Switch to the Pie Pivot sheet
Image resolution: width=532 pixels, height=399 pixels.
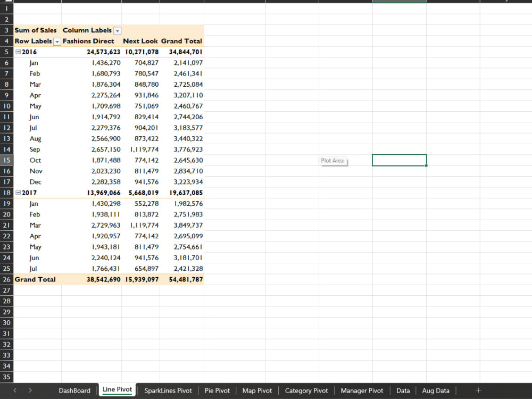(217, 390)
